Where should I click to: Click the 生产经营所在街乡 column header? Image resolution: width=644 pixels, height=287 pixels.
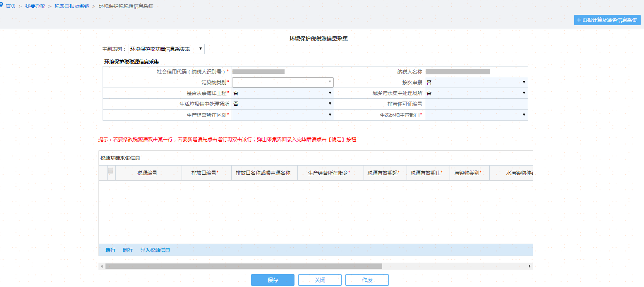click(330, 173)
